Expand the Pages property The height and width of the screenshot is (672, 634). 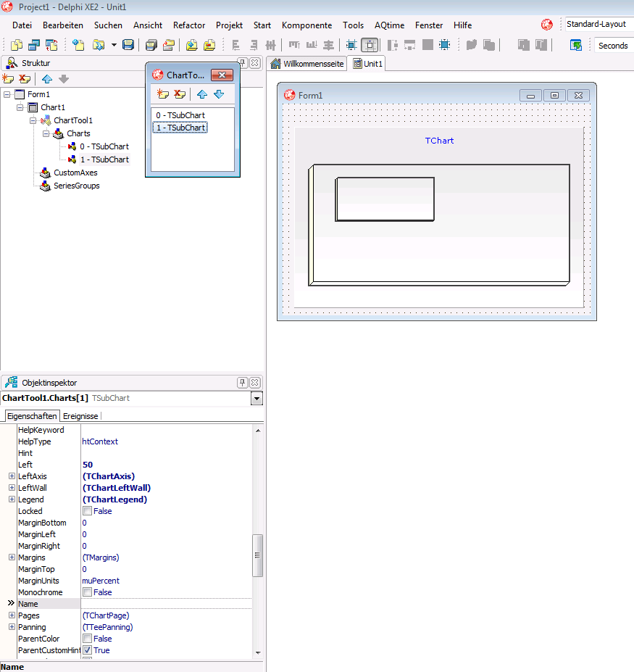[12, 615]
